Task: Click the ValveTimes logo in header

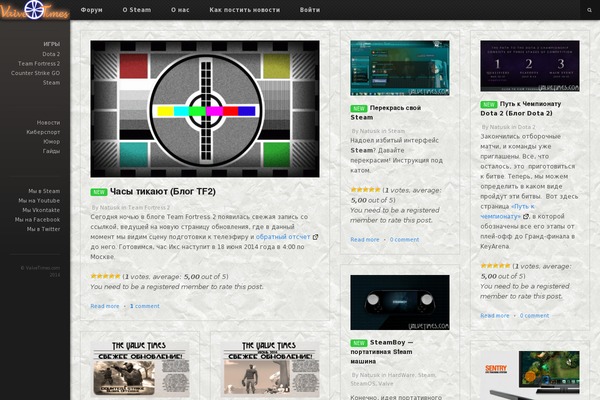Action: [34, 10]
